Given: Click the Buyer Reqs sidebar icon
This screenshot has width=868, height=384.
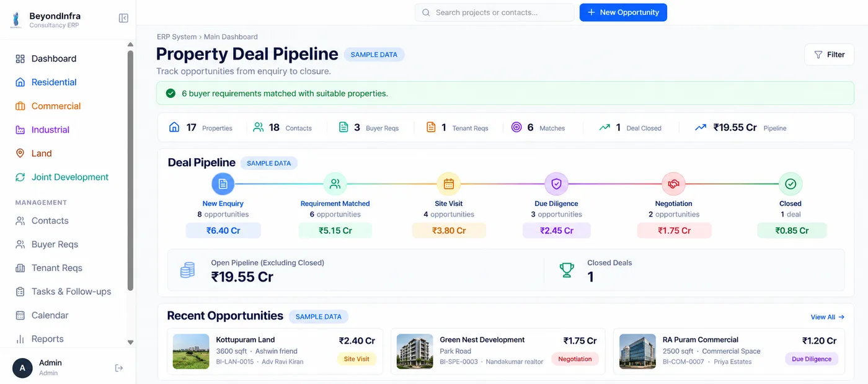Looking at the screenshot, I should 20,244.
